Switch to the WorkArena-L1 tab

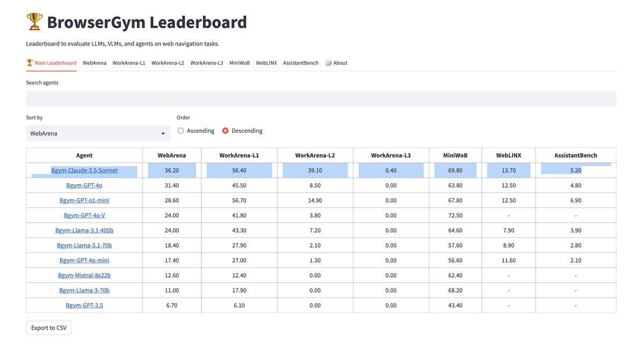pyautogui.click(x=129, y=63)
